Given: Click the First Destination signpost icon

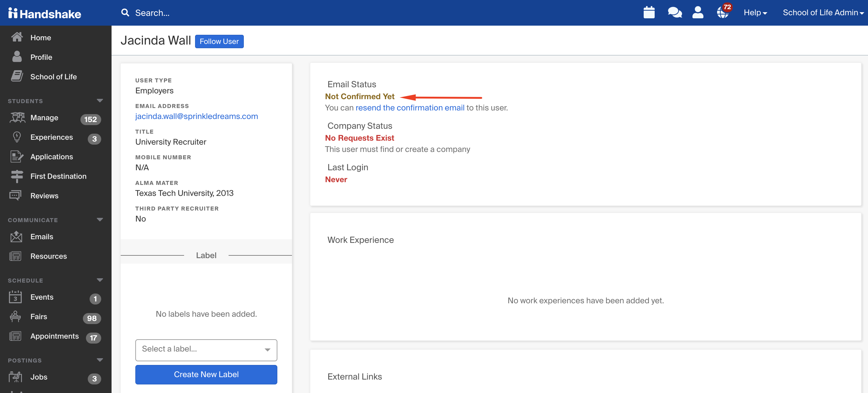Looking at the screenshot, I should click(17, 176).
